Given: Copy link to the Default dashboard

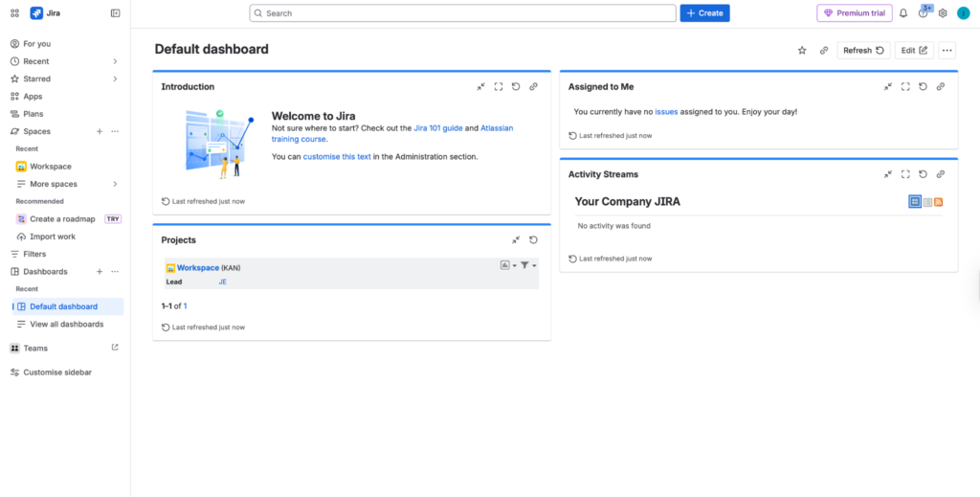Looking at the screenshot, I should tap(823, 51).
